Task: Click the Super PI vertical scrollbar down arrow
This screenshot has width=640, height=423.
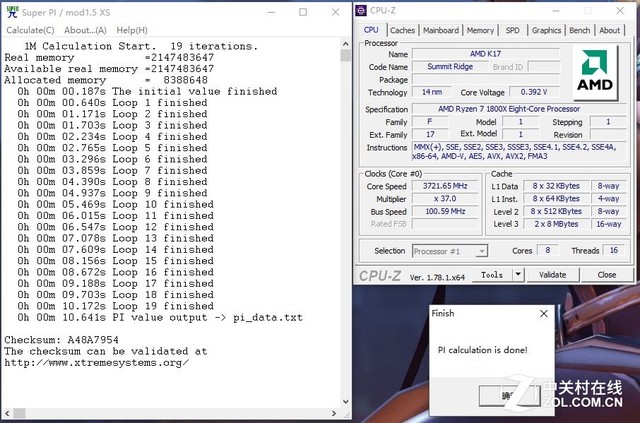Action: tap(346, 402)
